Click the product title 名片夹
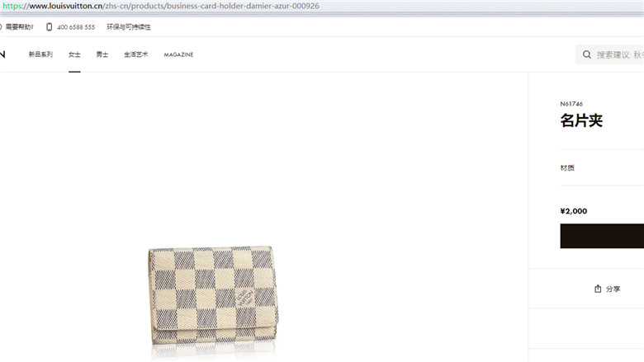 (x=581, y=120)
